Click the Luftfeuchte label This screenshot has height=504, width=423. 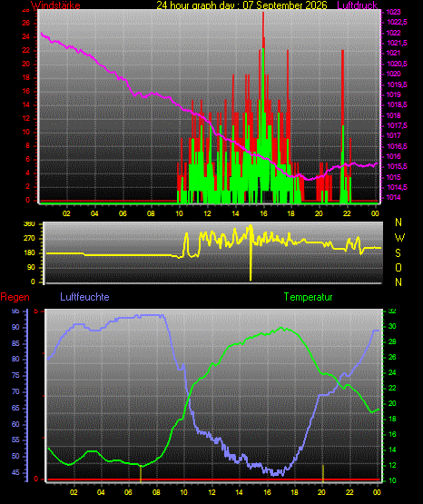pyautogui.click(x=84, y=297)
